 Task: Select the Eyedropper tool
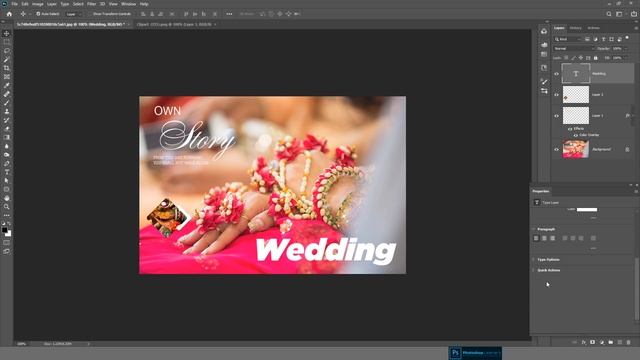[x=7, y=85]
